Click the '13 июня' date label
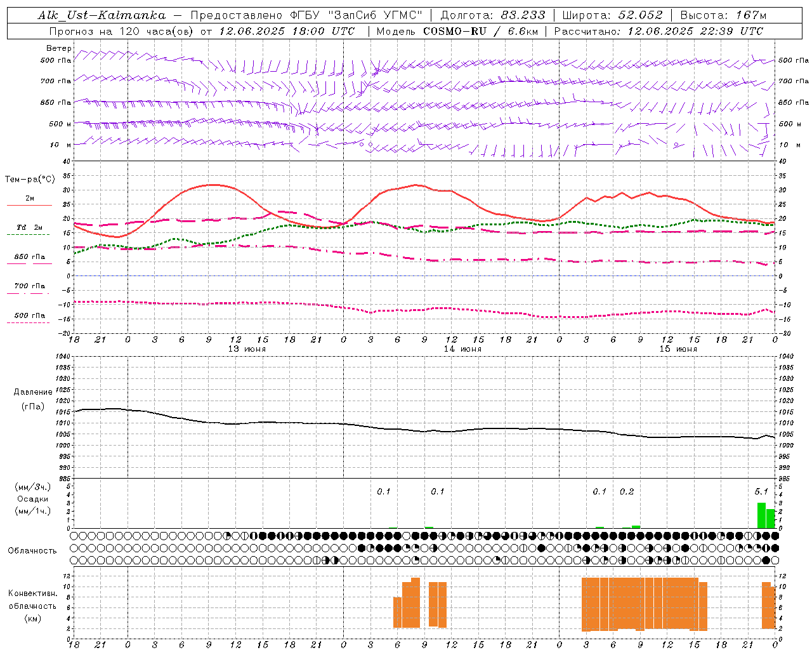Screen dimensions: 812x650 point(247,349)
